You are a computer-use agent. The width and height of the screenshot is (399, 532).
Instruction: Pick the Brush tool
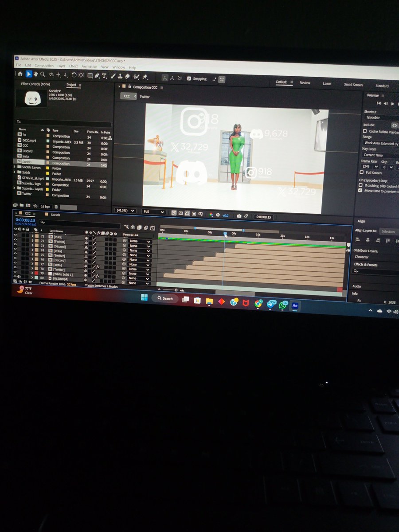pyautogui.click(x=113, y=76)
